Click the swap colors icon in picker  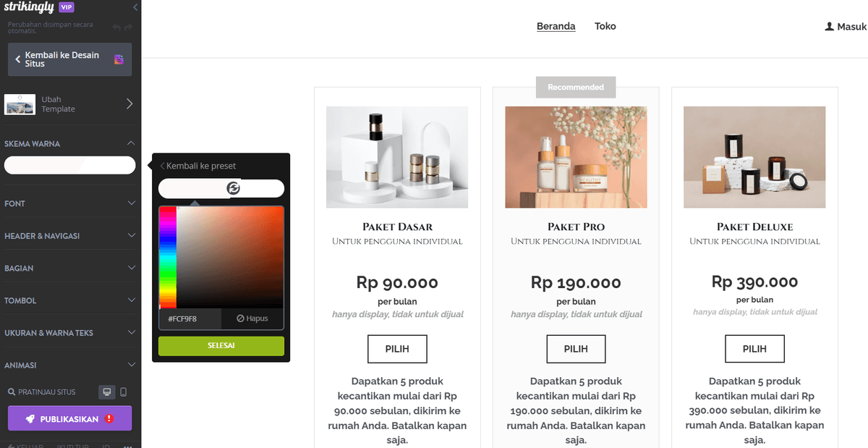point(233,188)
